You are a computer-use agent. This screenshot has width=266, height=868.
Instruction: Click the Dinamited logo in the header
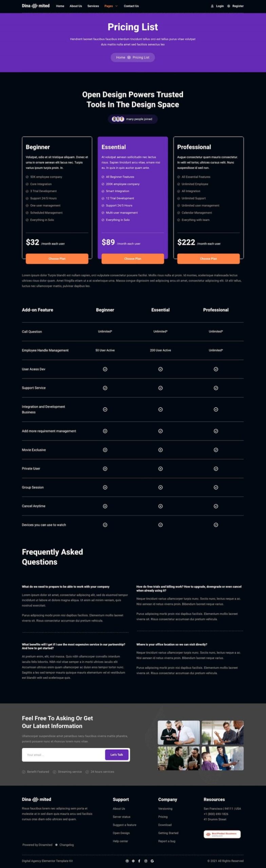click(x=36, y=6)
